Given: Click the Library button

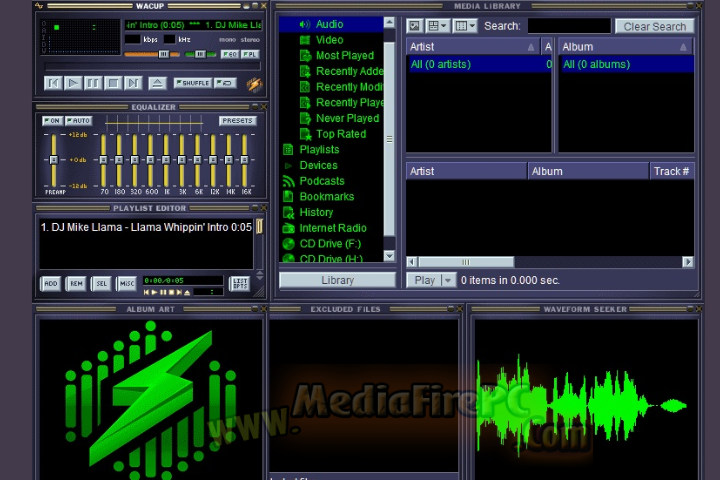Looking at the screenshot, I should [338, 280].
